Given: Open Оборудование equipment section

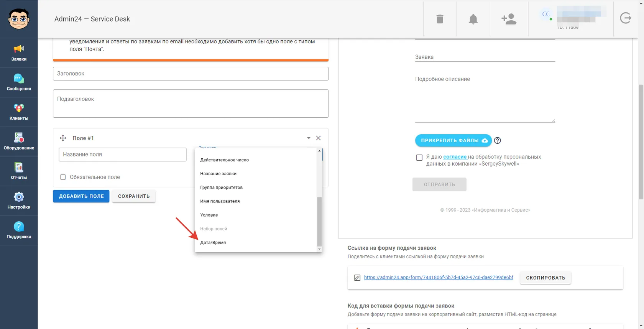Looking at the screenshot, I should tap(19, 141).
